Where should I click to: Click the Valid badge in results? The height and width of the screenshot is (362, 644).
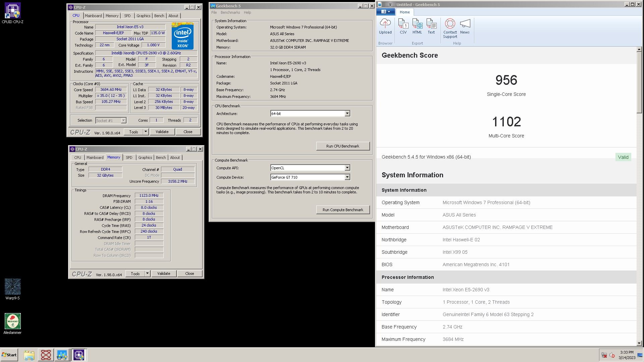point(623,157)
